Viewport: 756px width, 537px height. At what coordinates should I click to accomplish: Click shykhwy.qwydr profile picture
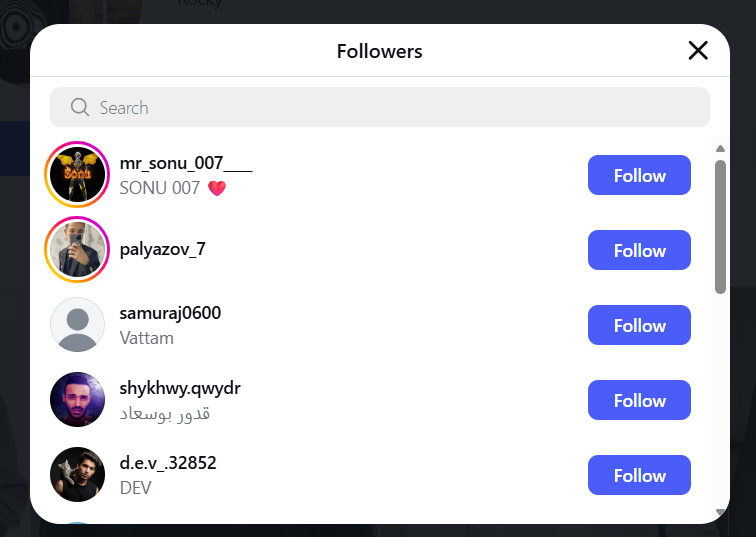tap(77, 400)
